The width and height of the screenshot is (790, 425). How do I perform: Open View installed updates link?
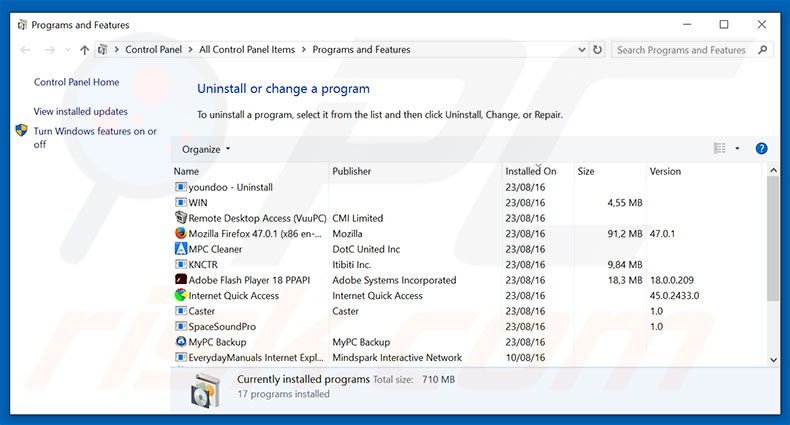81,111
